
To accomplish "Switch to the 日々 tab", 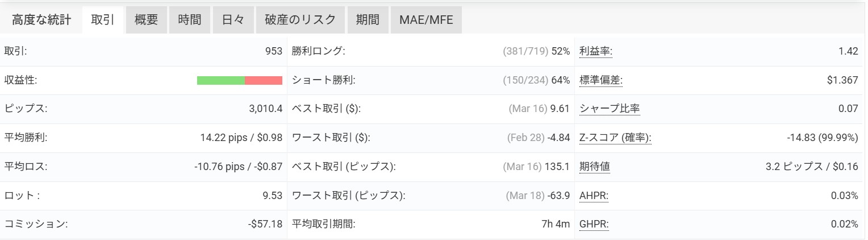I will (x=232, y=20).
